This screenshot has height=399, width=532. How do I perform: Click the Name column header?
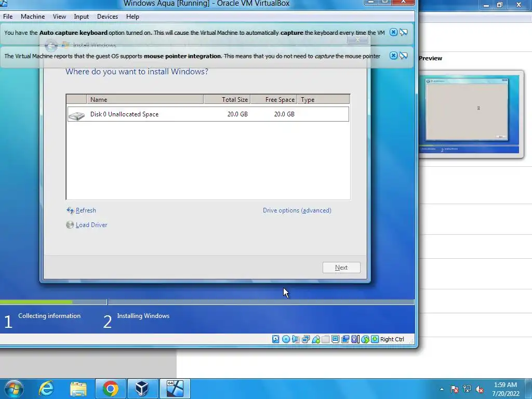(x=145, y=99)
